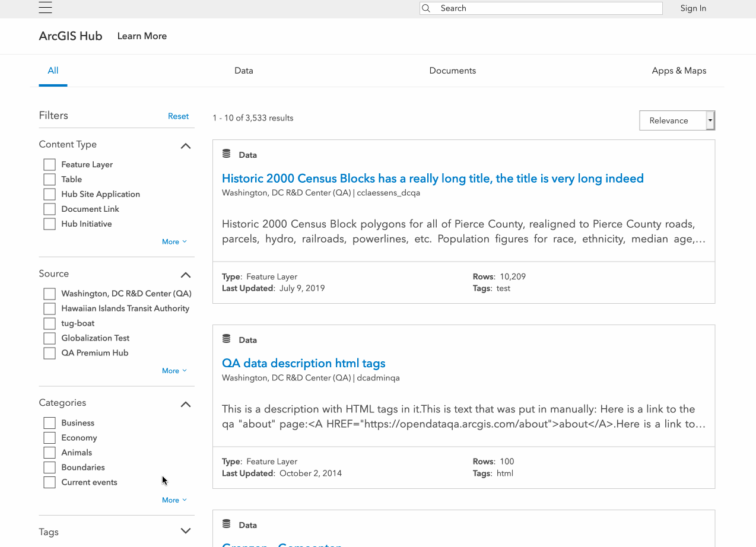Tick the Business category checkbox
The width and height of the screenshot is (756, 547).
50,423
